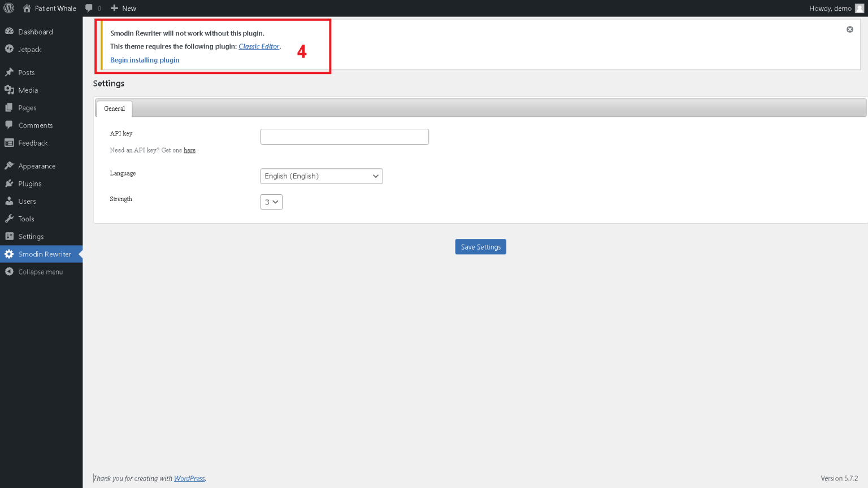Screen dimensions: 868x488
Task: Click Begin installing plugin
Action: (145, 60)
